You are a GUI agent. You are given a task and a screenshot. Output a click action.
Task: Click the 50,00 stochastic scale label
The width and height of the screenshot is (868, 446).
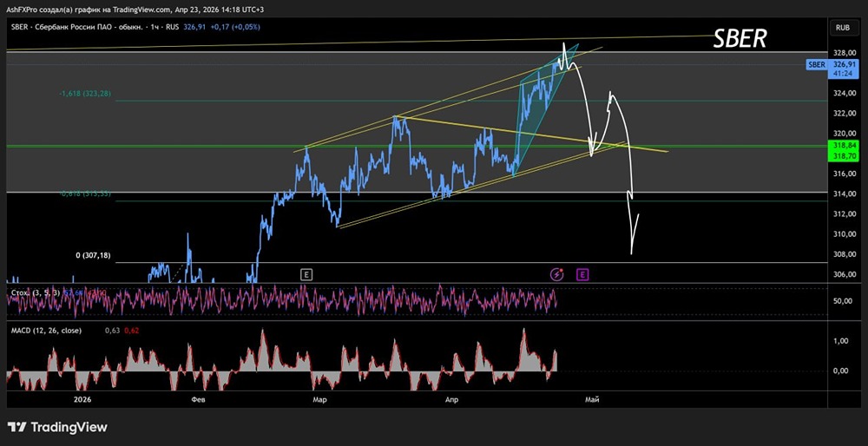844,301
